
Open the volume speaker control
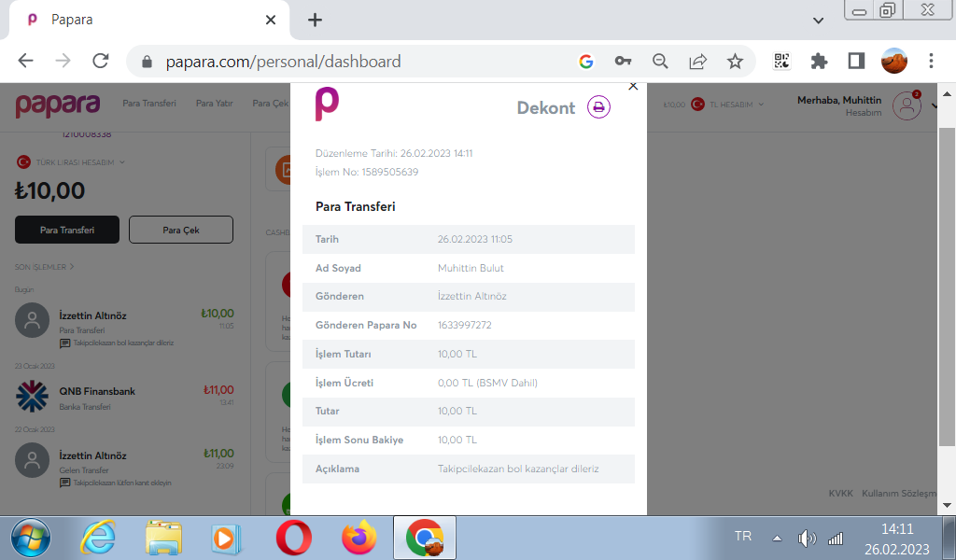[807, 538]
